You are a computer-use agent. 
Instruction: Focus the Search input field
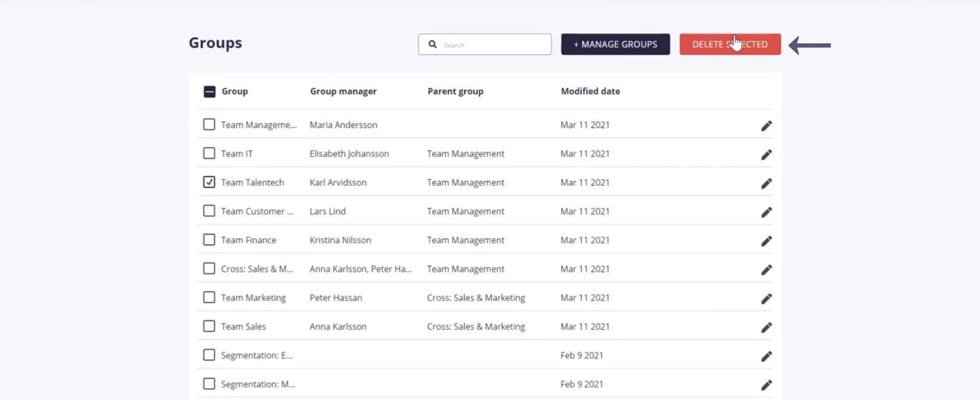pyautogui.click(x=485, y=45)
